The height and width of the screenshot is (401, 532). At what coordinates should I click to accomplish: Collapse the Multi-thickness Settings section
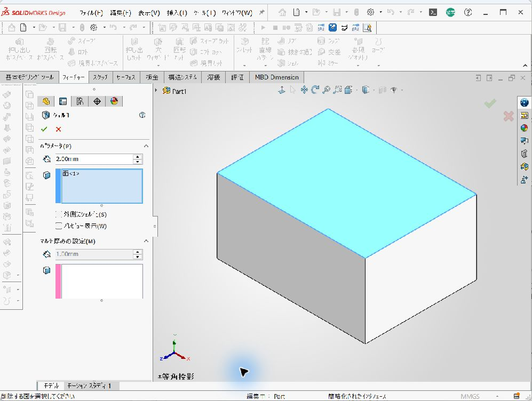point(146,241)
